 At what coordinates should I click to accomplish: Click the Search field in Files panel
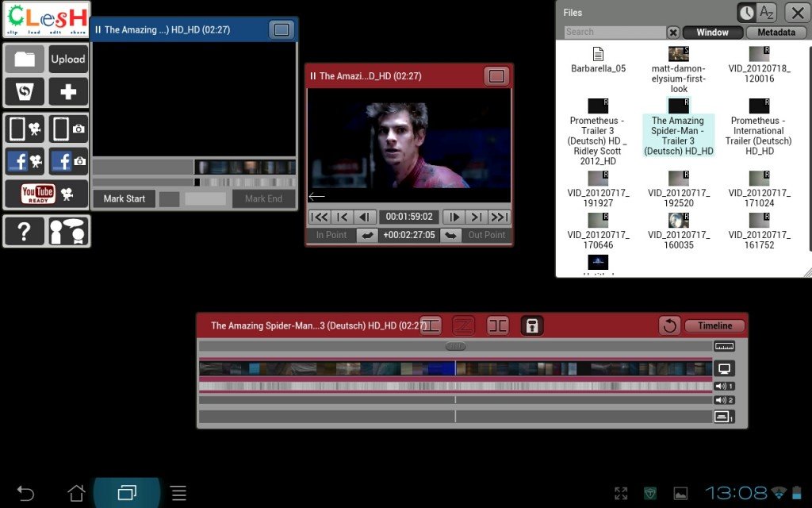click(615, 33)
